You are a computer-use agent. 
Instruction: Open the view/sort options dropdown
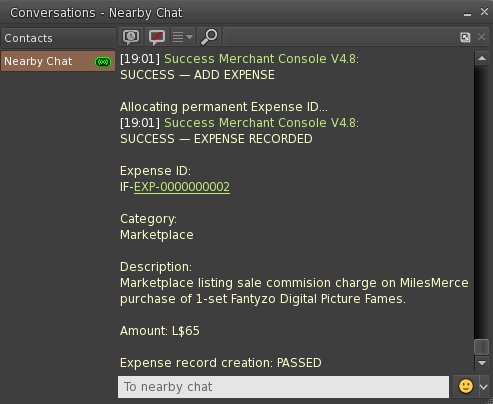[183, 37]
